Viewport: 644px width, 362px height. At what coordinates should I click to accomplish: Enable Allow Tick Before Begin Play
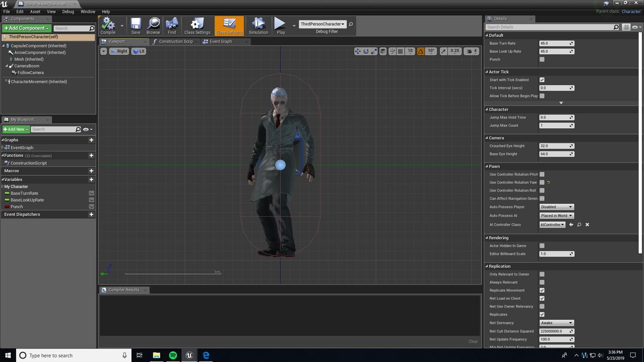[x=542, y=96]
